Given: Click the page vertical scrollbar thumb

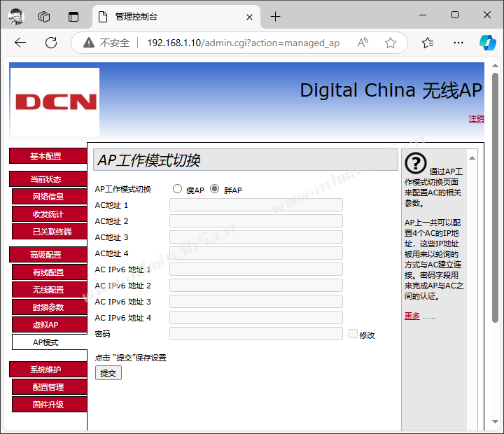Looking at the screenshot, I should pos(495,197).
